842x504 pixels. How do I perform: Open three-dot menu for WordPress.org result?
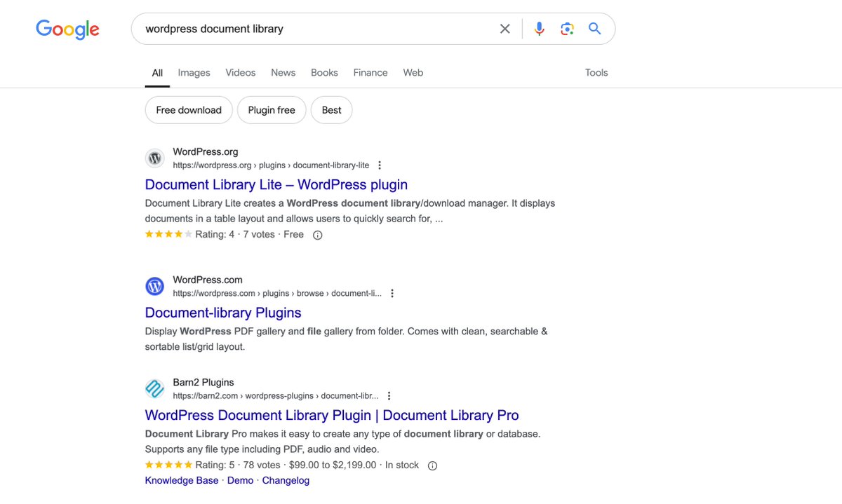tap(380, 165)
